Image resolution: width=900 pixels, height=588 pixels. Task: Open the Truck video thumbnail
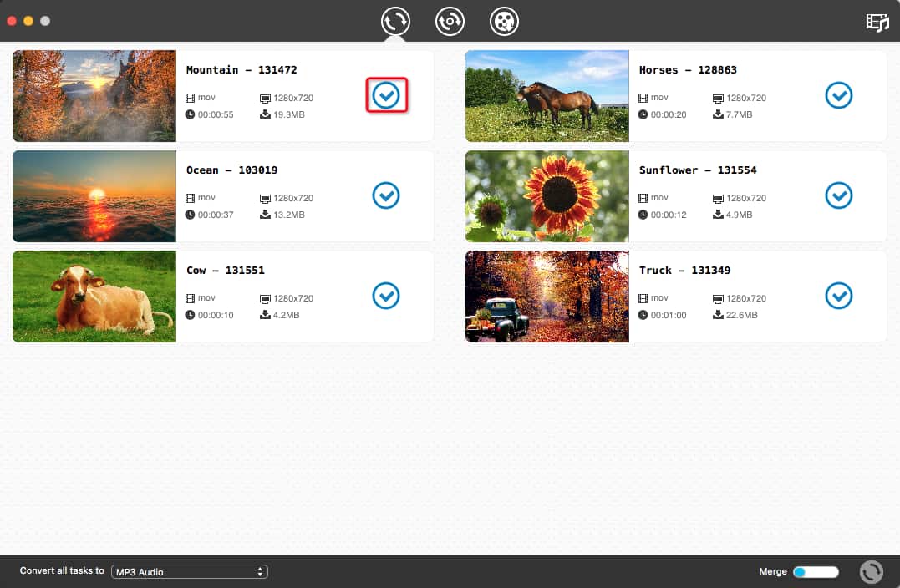pos(547,297)
